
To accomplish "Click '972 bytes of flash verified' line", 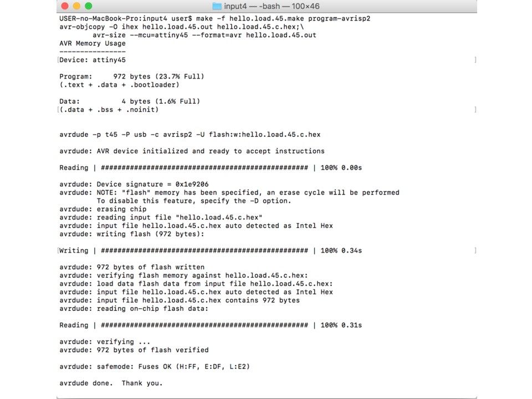I will pos(134,350).
